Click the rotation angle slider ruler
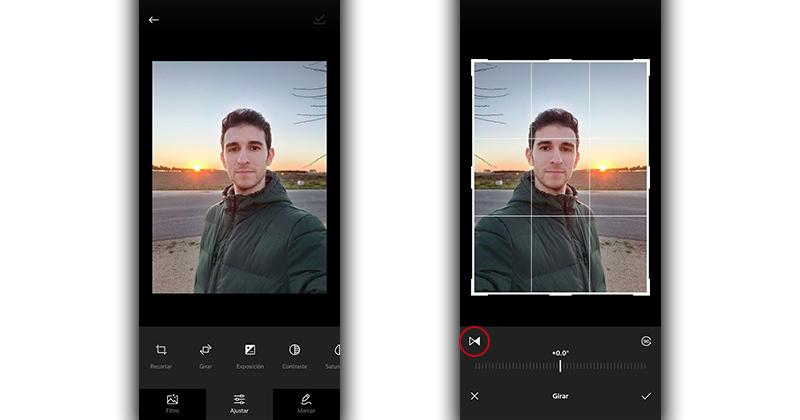 point(560,366)
